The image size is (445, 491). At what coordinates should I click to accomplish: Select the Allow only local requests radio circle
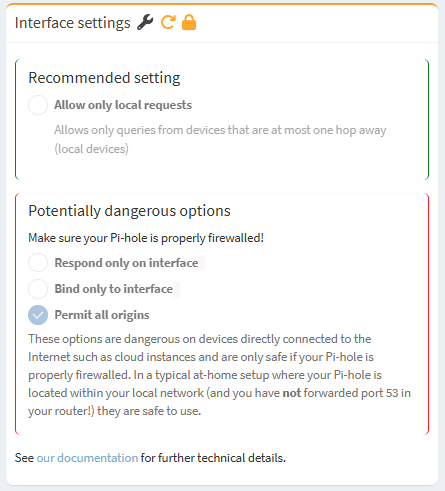point(38,105)
